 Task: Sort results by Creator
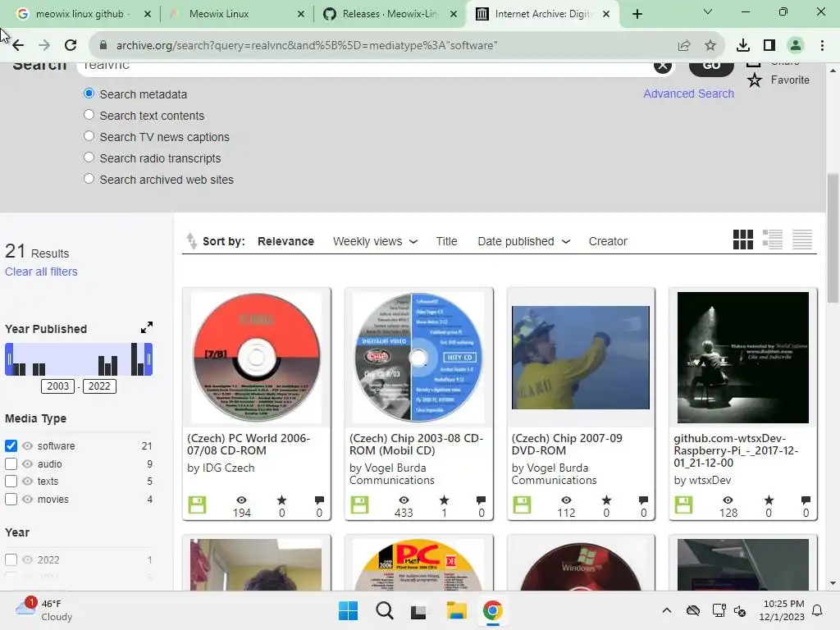click(x=608, y=242)
